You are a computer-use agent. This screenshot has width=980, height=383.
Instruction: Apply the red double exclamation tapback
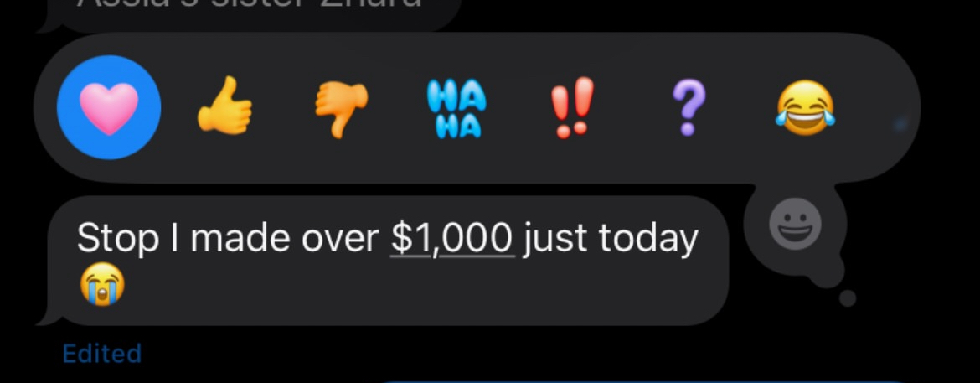572,107
